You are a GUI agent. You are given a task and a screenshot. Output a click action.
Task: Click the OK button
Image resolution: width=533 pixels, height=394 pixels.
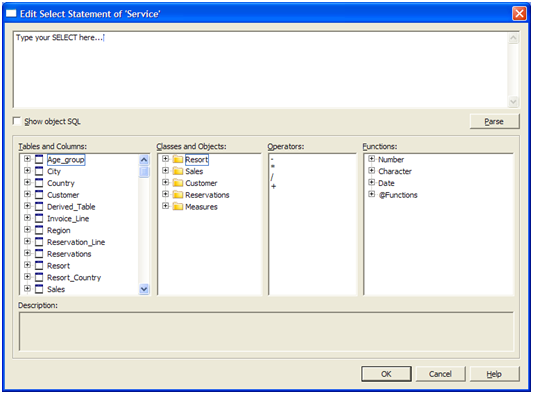386,374
